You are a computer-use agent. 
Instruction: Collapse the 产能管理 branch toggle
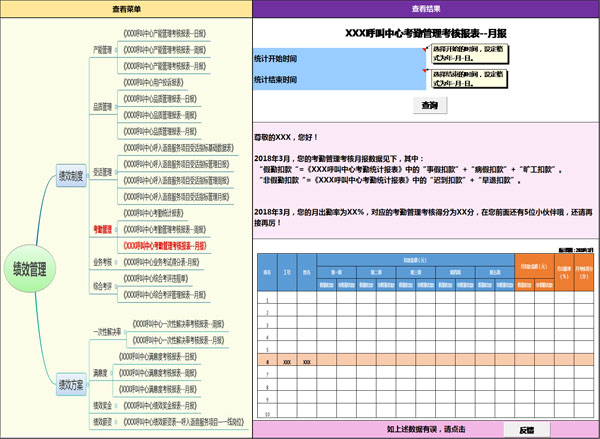pos(116,50)
